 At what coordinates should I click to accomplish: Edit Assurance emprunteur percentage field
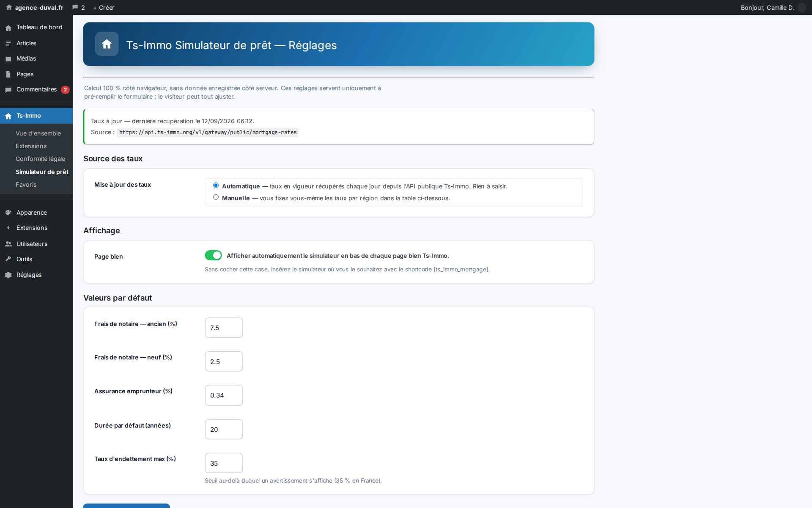[x=224, y=395]
